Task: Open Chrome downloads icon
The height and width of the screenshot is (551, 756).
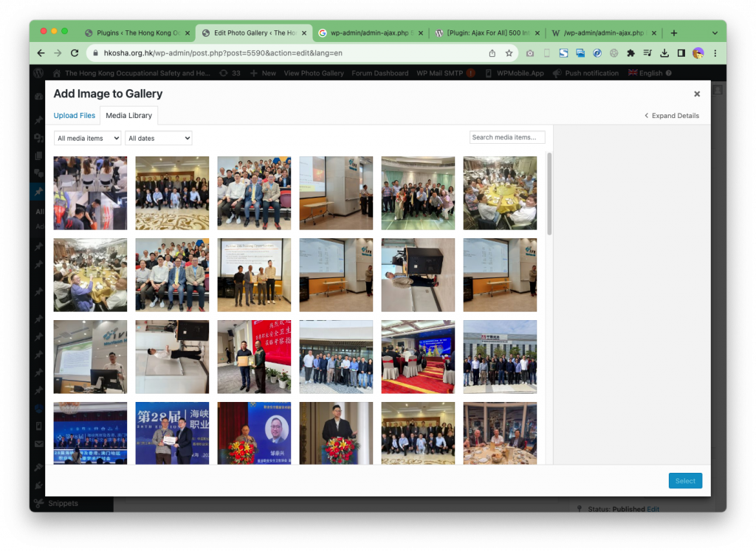Action: point(664,53)
